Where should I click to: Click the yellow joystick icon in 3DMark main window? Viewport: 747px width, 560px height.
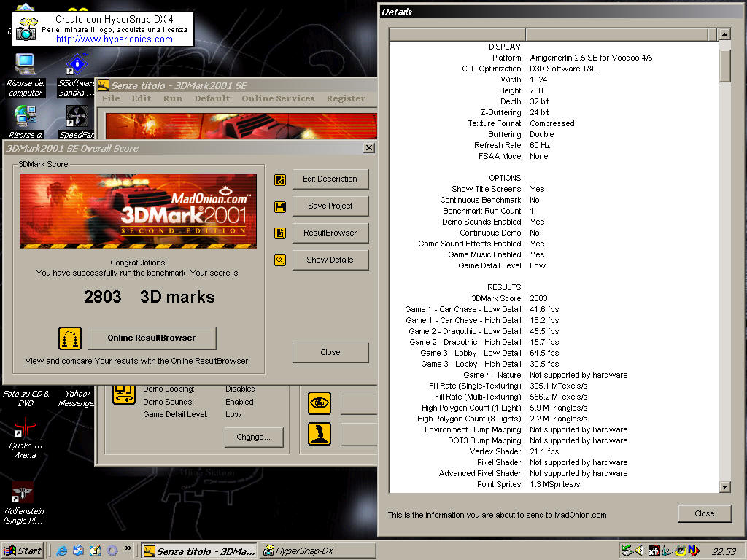pyautogui.click(x=320, y=434)
